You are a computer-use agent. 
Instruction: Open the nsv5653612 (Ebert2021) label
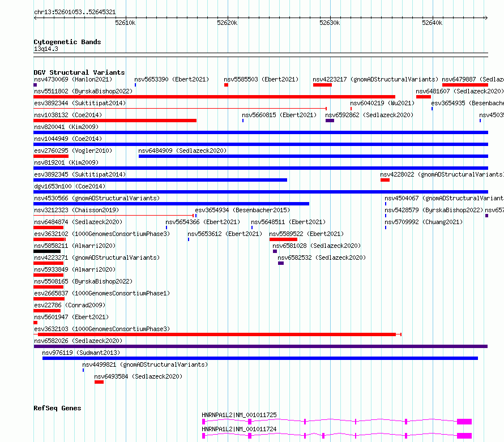225,234
